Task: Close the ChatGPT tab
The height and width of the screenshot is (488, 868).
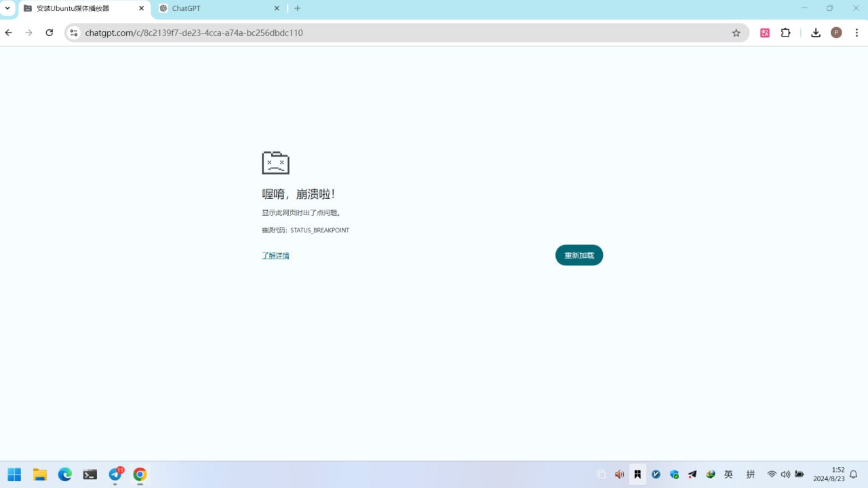Action: click(277, 8)
